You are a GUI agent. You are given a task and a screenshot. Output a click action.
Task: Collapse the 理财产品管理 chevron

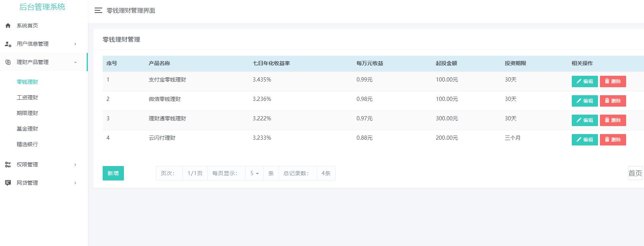pyautogui.click(x=75, y=62)
